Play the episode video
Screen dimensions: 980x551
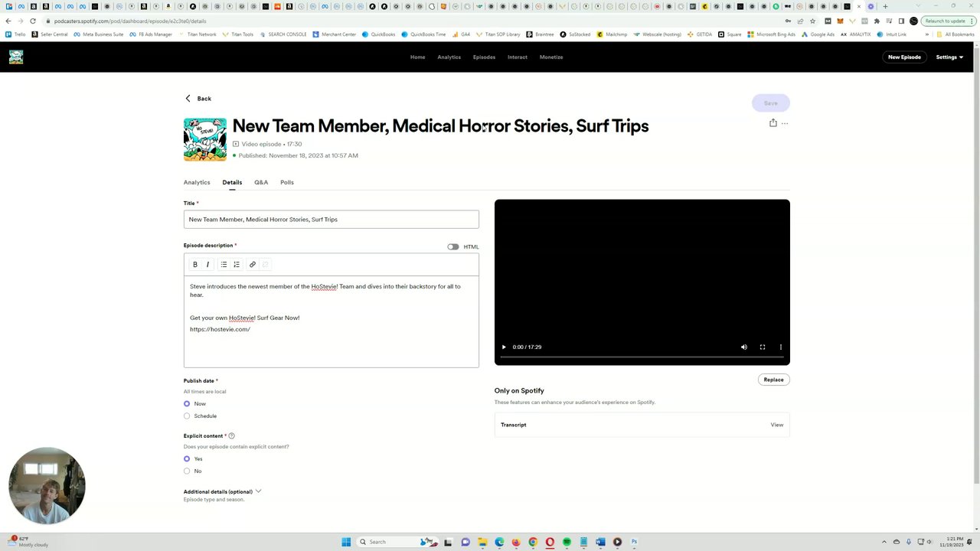click(x=504, y=347)
